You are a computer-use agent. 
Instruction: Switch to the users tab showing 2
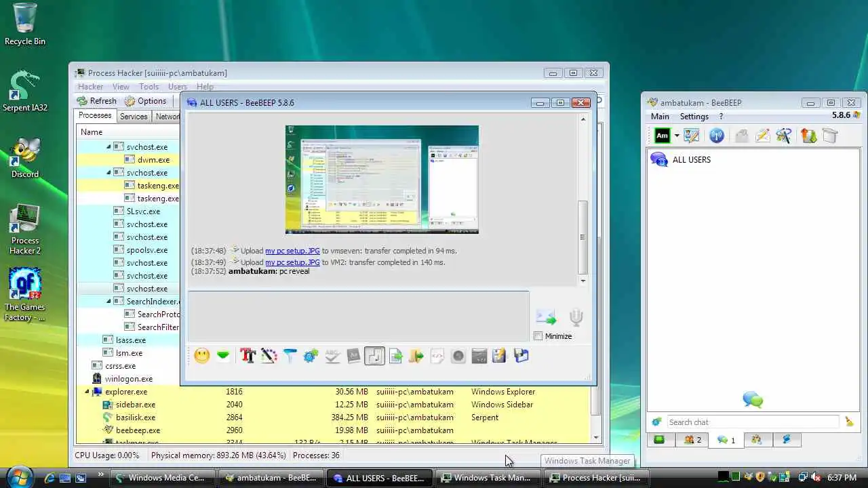click(692, 440)
